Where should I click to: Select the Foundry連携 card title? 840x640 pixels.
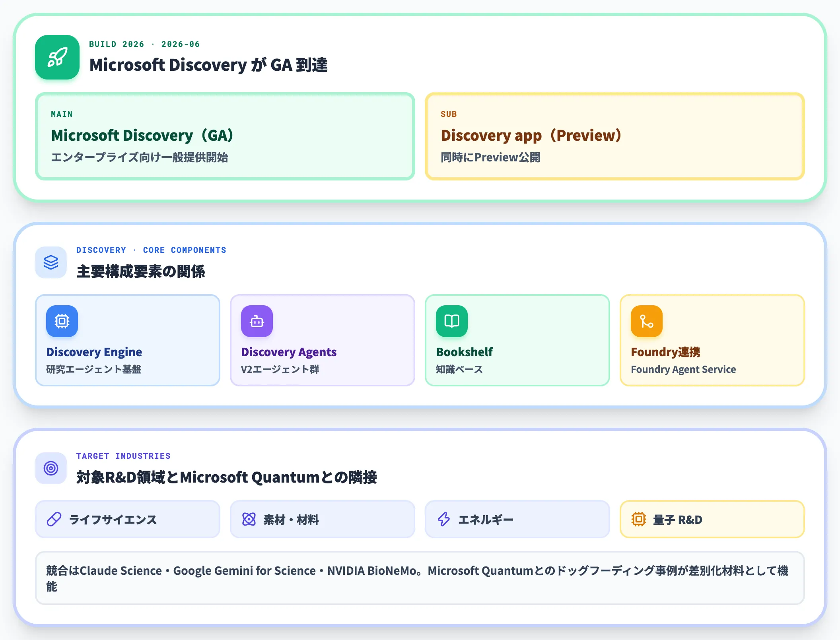coord(665,352)
